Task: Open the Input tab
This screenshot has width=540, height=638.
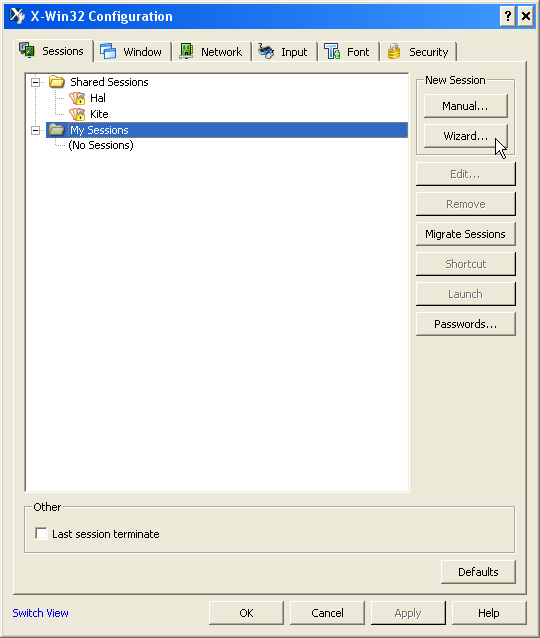Action: 284,52
